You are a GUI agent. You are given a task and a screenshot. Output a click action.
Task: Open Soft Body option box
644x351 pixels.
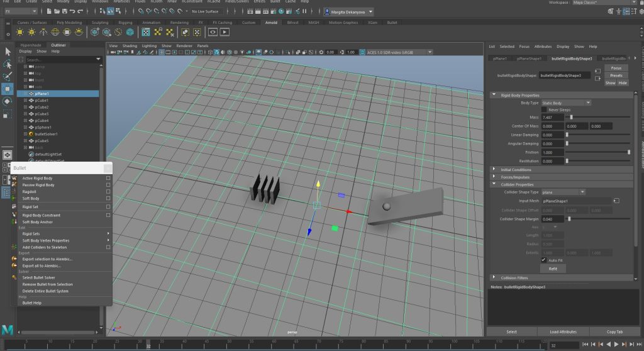coord(108,198)
